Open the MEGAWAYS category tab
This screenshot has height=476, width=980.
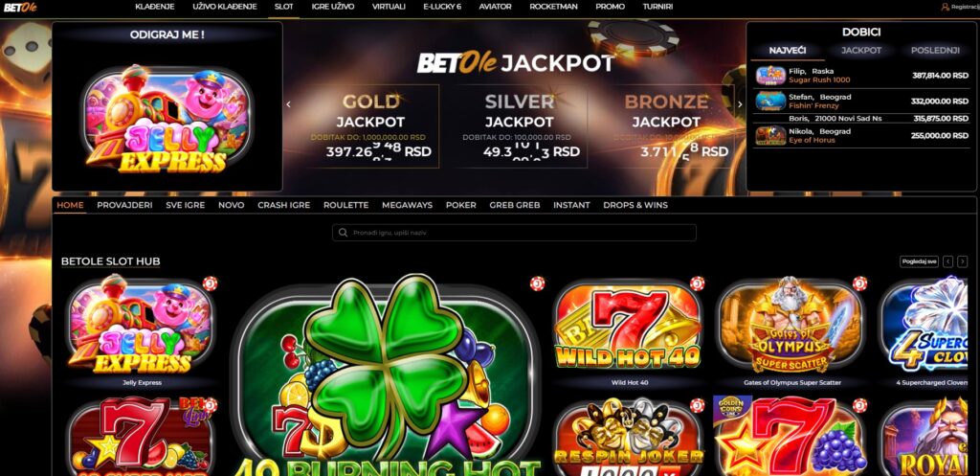coord(407,205)
